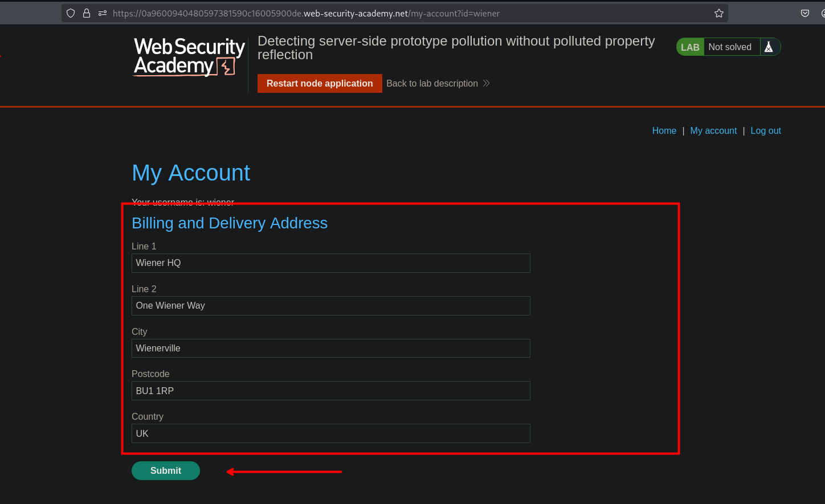
Task: Click the Log out link
Action: click(765, 130)
